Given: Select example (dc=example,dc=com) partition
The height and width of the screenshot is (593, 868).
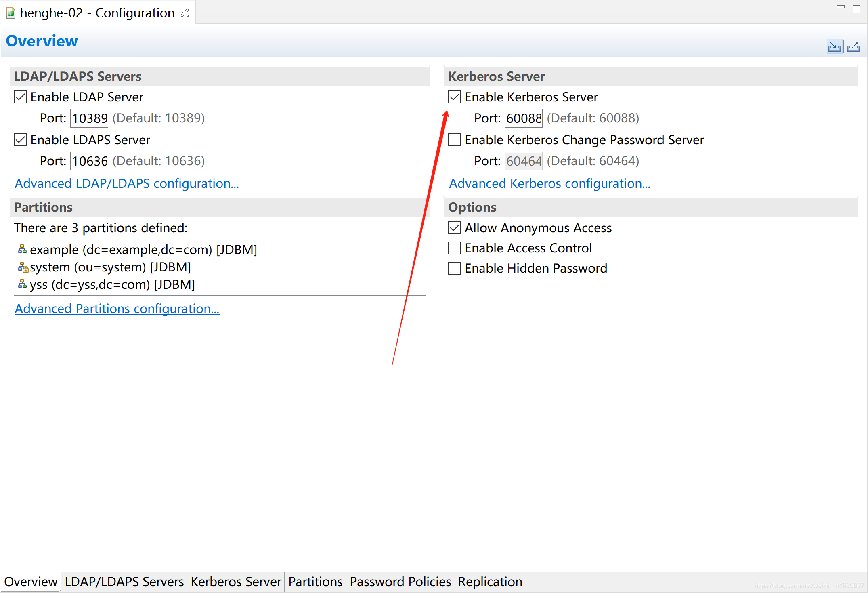Looking at the screenshot, I should pos(220,250).
